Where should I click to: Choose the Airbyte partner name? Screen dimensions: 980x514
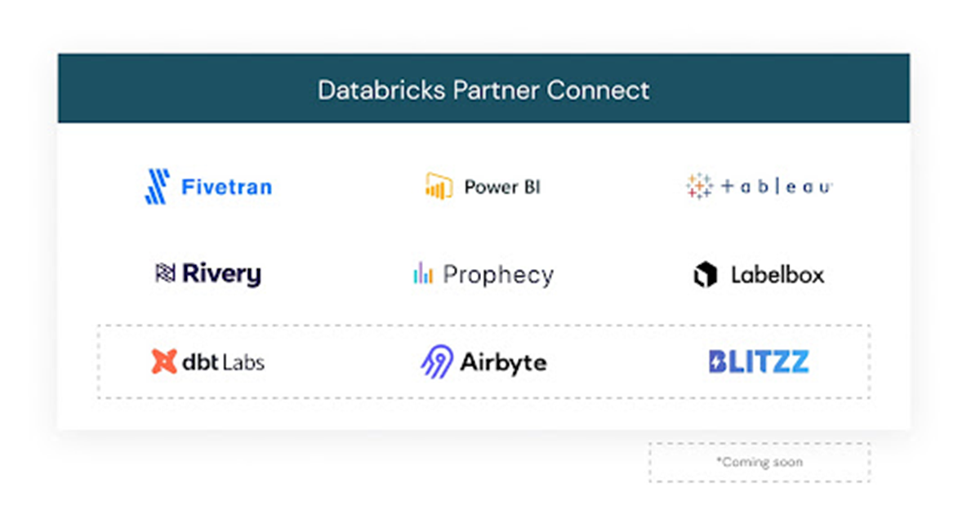503,362
